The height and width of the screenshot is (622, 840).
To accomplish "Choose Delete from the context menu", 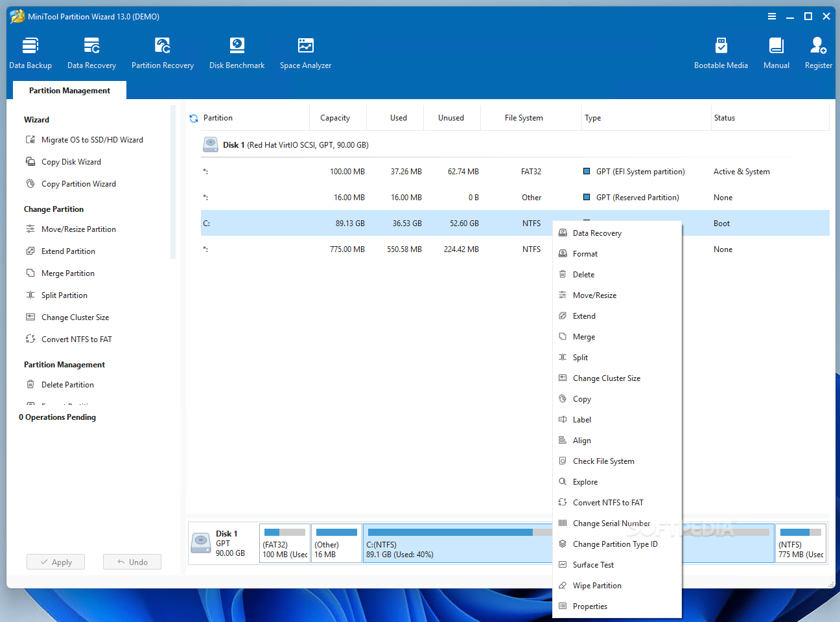I will (x=617, y=275).
